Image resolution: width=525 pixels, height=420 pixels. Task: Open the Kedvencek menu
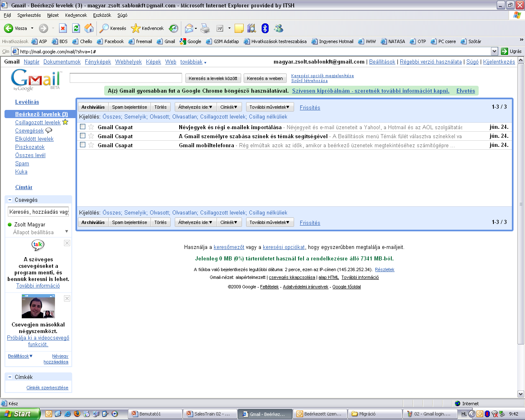(x=76, y=15)
